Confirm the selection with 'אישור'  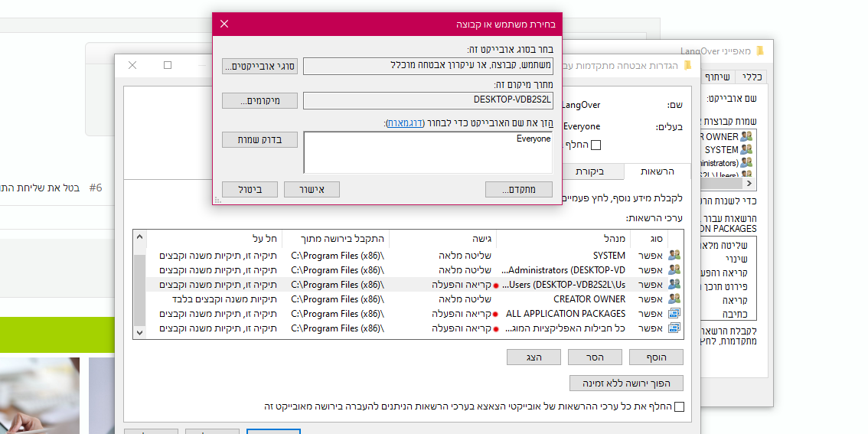click(x=312, y=189)
